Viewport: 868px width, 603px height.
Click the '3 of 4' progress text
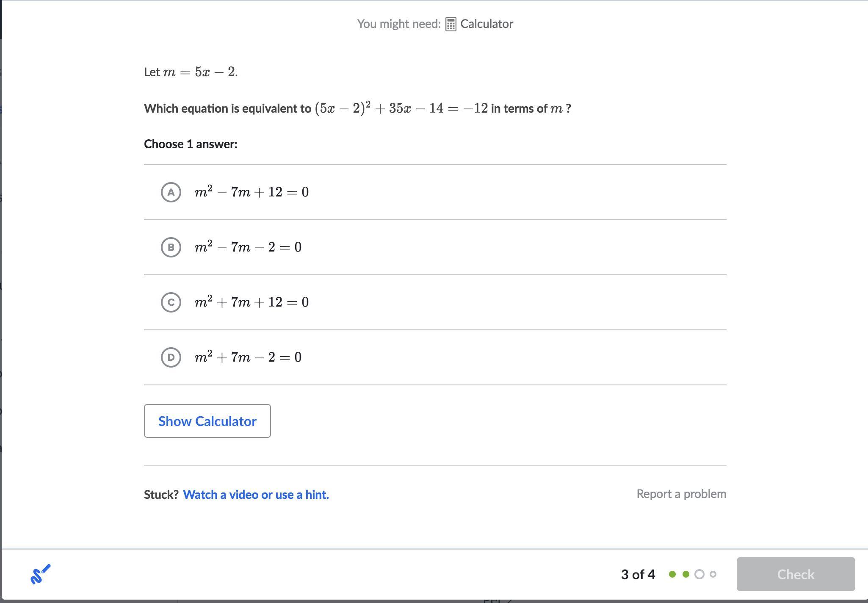click(x=638, y=575)
